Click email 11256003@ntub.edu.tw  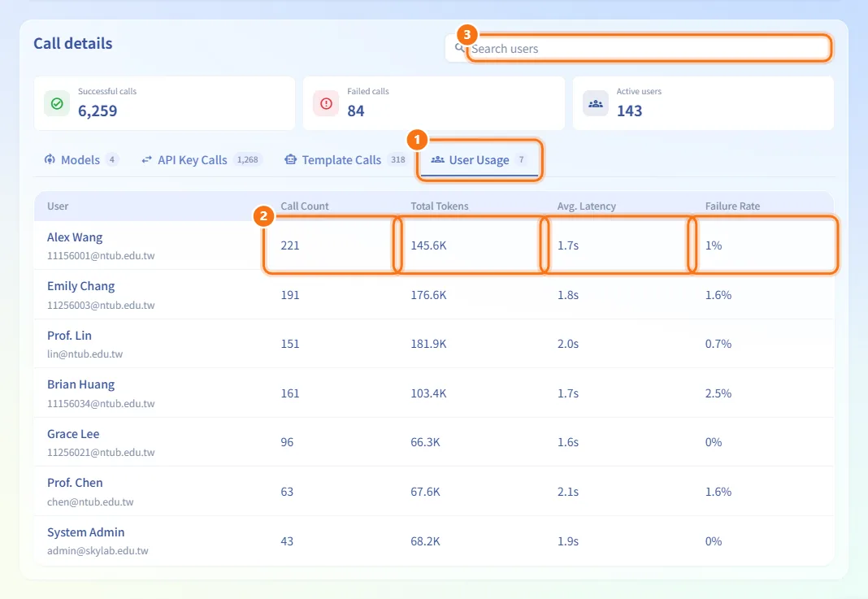click(101, 305)
